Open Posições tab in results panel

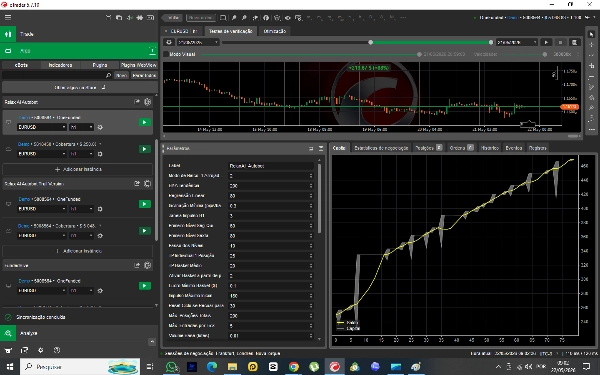pyautogui.click(x=429, y=148)
